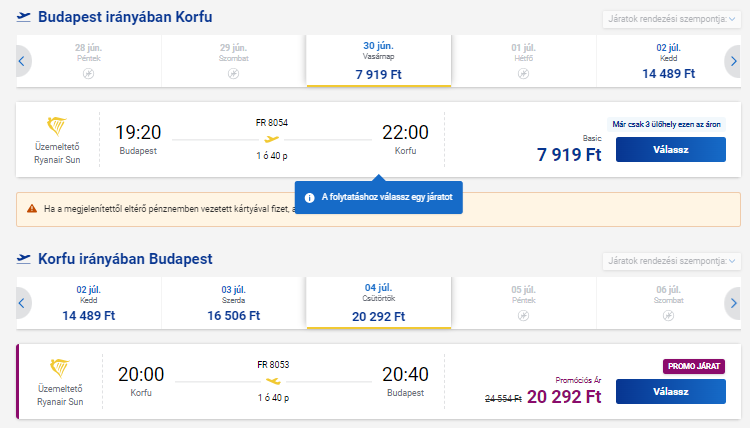Show later outbound dates with right arrow
Image resolution: width=750 pixels, height=428 pixels.
click(x=734, y=61)
